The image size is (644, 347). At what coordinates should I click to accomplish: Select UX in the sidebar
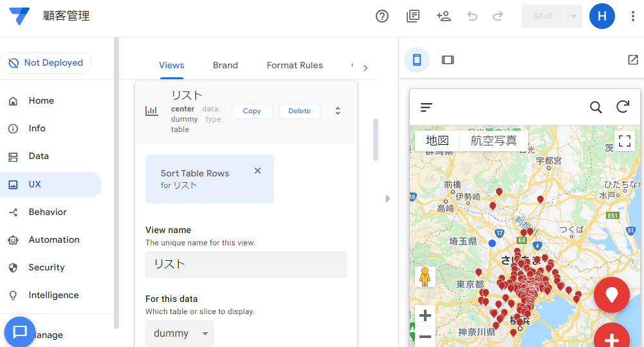click(51, 185)
